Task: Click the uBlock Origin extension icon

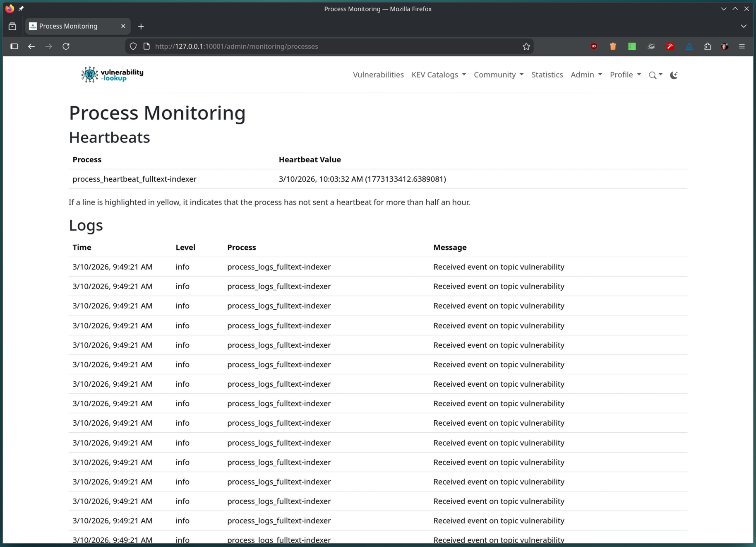Action: click(594, 46)
